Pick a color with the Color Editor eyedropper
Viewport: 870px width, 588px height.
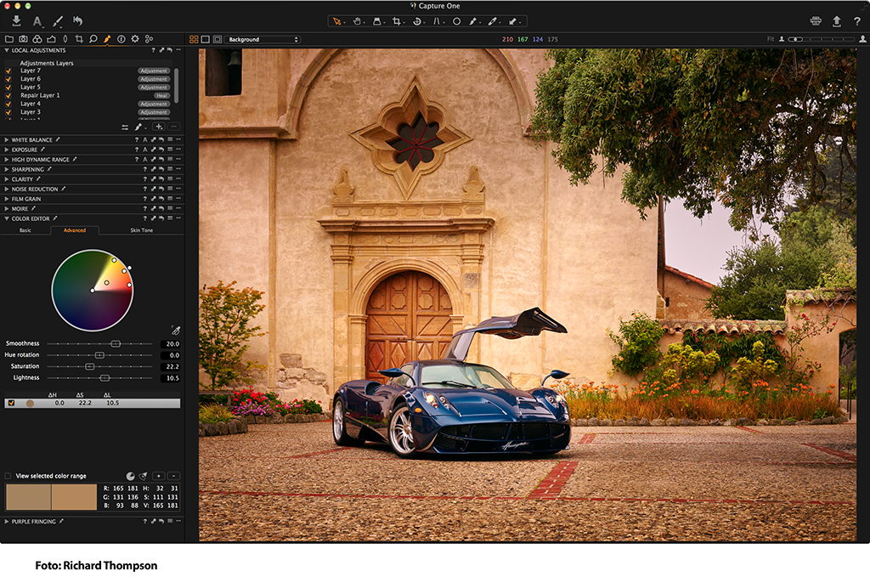(176, 330)
